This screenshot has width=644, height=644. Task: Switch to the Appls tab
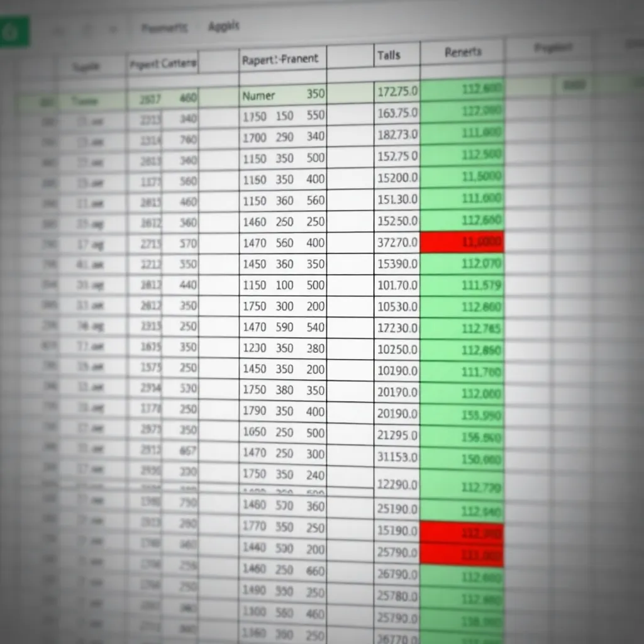tap(224, 26)
